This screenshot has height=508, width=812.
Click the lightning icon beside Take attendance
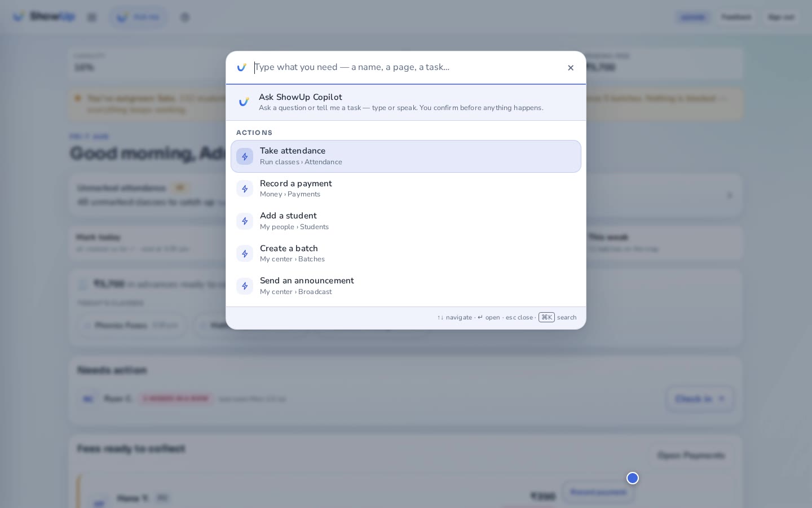click(x=245, y=156)
